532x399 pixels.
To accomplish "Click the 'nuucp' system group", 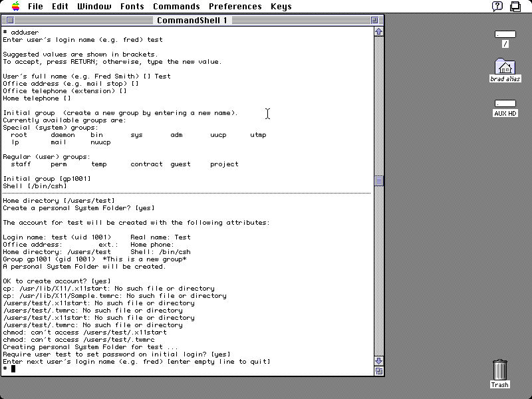I will (100, 142).
